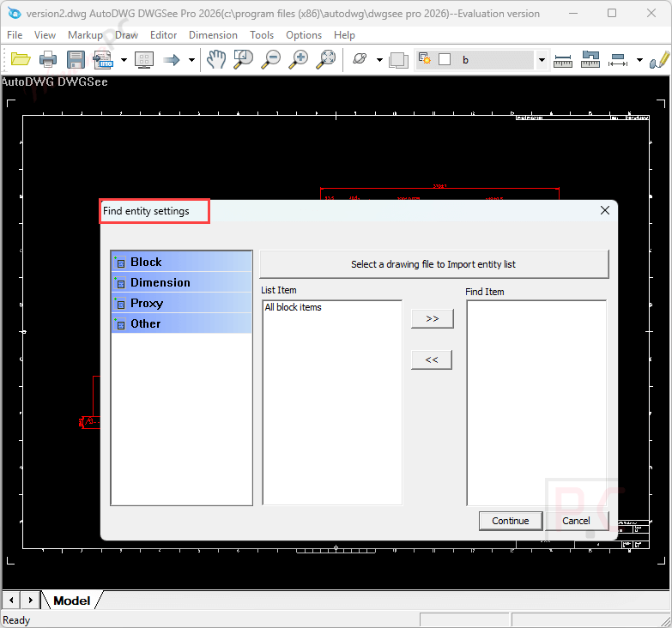This screenshot has height=628, width=672.
Task: Open the View menu
Action: click(45, 35)
